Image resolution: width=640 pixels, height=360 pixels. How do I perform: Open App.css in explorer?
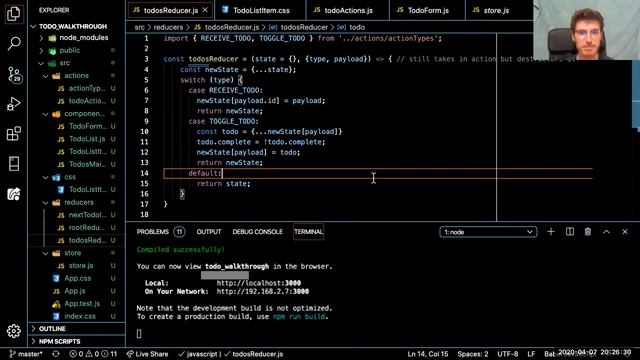77,278
